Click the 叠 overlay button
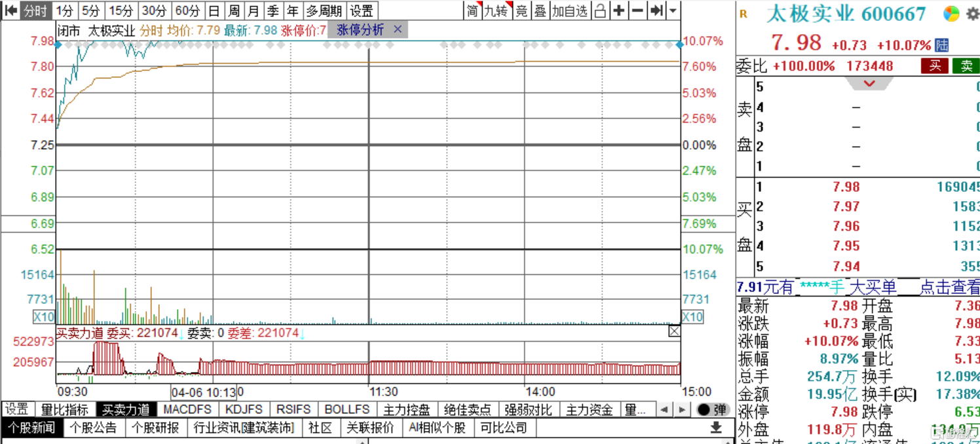This screenshot has width=980, height=444. (x=540, y=10)
